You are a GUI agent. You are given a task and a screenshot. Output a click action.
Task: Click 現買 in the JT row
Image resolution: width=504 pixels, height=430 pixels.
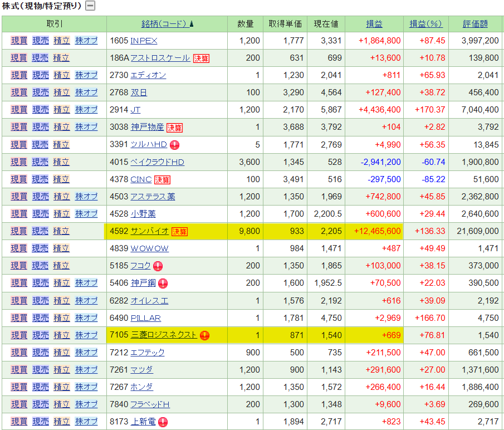click(19, 110)
